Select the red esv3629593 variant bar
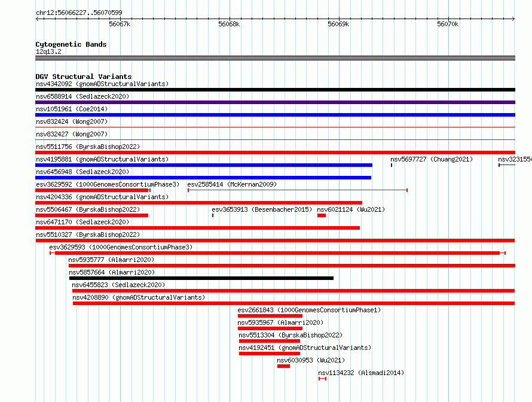532x402 pixels. tap(277, 253)
